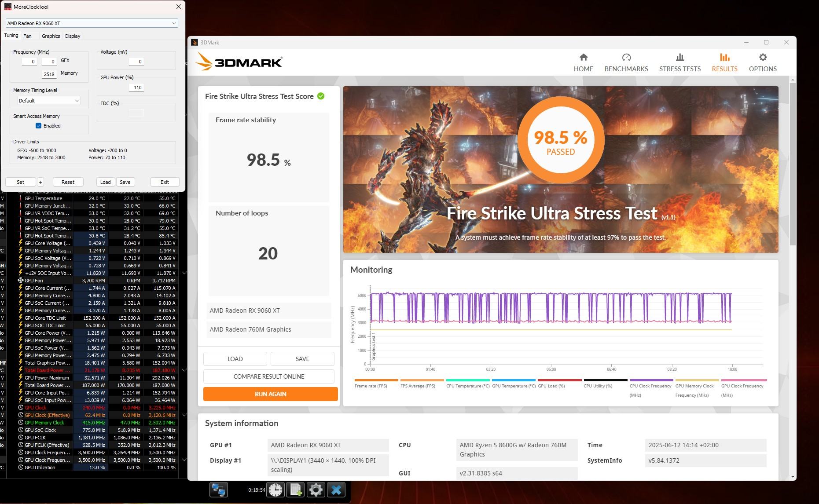819x504 pixels.
Task: Open Memory Timing Level Default dropdown
Action: (49, 101)
